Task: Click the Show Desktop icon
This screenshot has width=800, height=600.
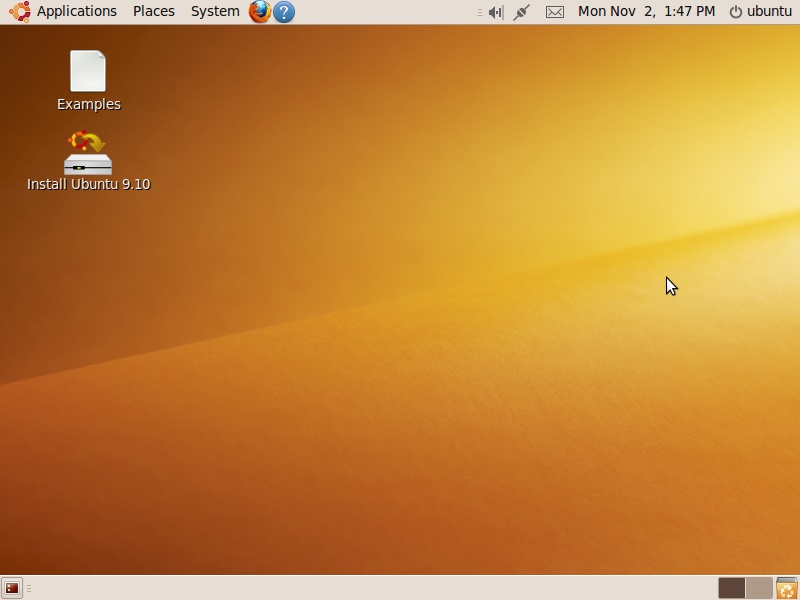Action: coord(10,587)
